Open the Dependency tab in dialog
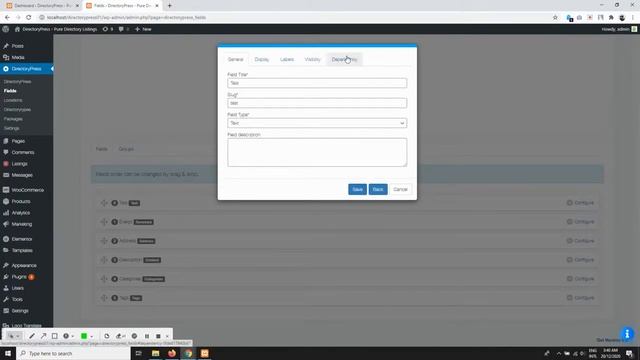The width and height of the screenshot is (640, 360). [344, 60]
